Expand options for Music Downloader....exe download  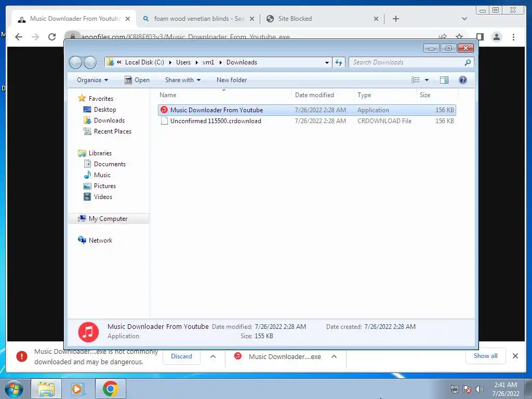click(334, 356)
